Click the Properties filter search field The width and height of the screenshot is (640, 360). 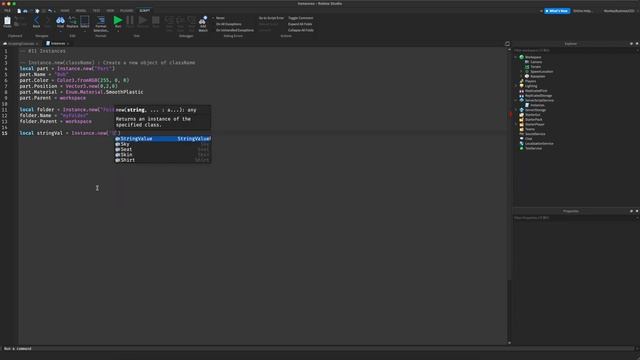[575, 218]
